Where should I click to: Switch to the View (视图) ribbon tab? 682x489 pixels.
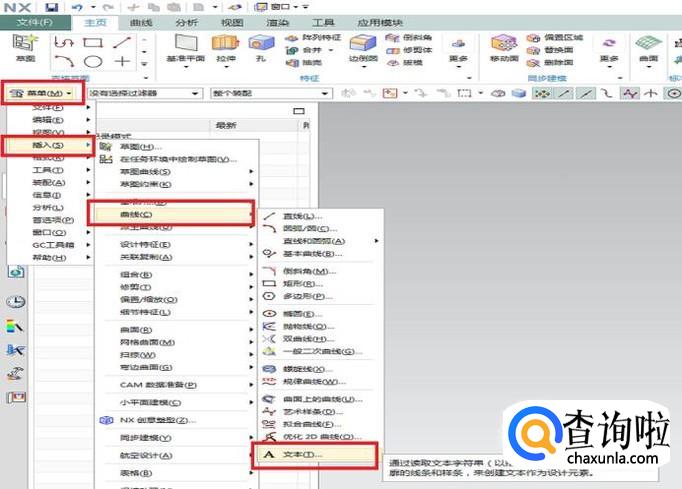point(232,23)
